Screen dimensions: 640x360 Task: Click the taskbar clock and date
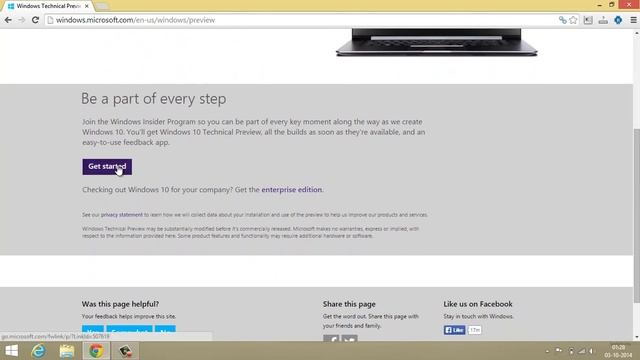pos(618,351)
